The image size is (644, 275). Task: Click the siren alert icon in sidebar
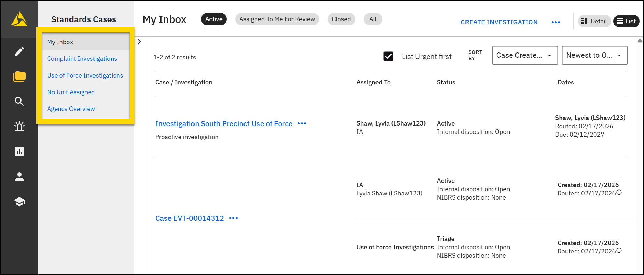tap(19, 127)
